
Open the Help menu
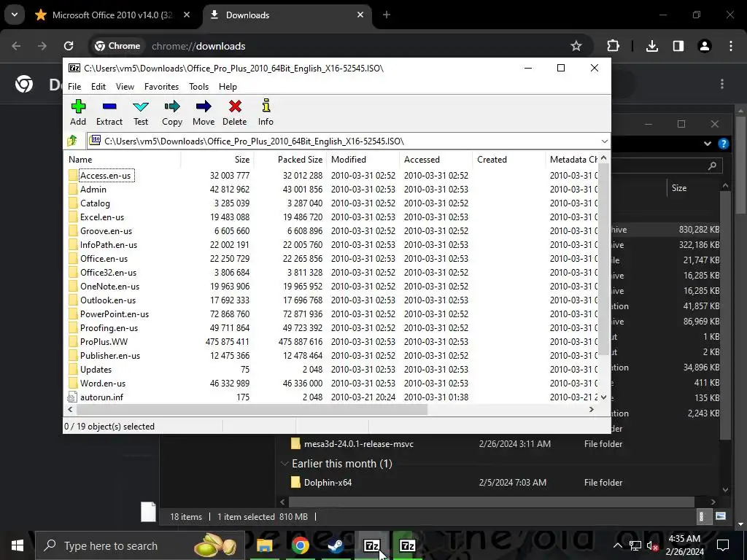228,87
